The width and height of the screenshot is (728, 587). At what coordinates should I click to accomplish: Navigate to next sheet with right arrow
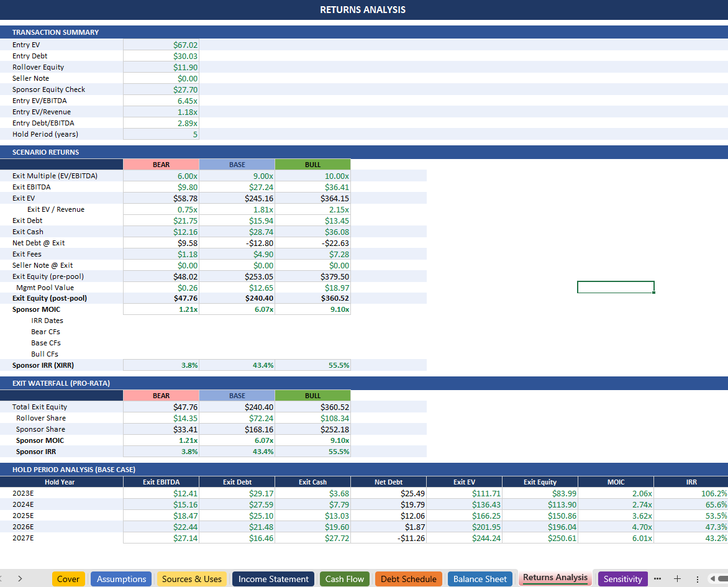point(20,579)
